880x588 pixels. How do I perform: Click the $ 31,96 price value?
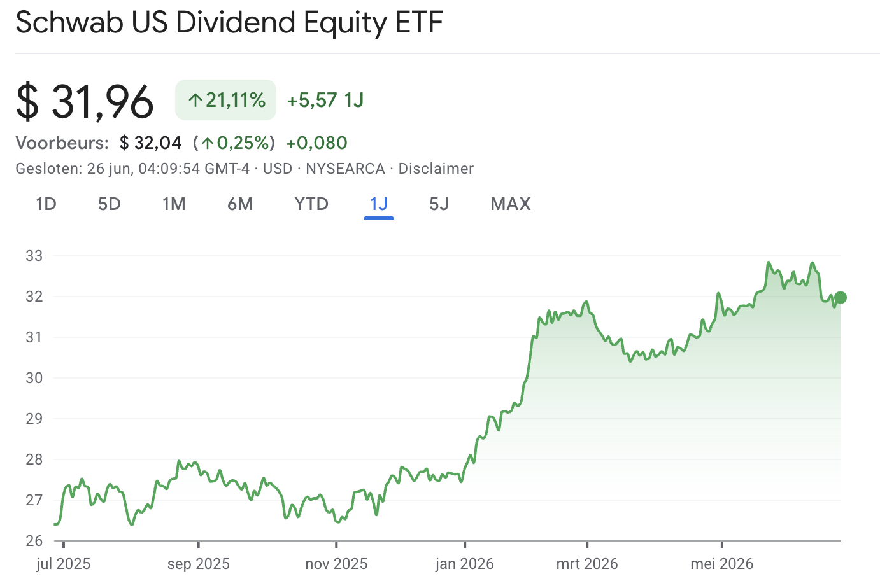pos(85,102)
